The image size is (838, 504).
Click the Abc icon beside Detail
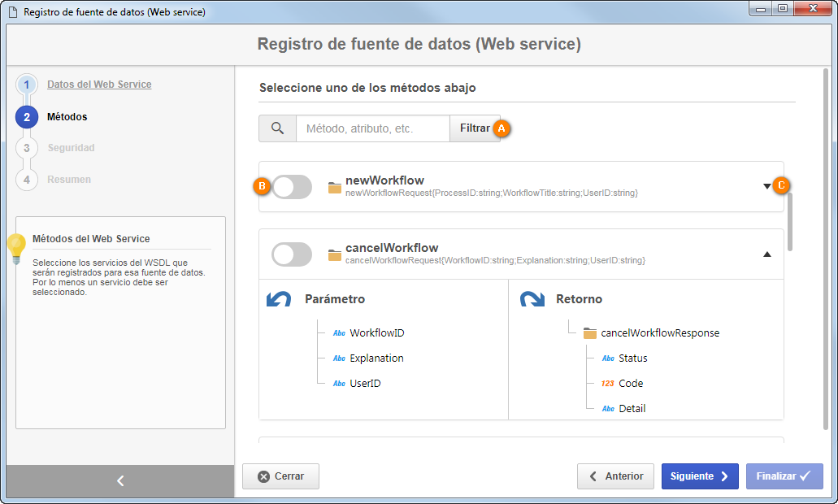point(608,408)
